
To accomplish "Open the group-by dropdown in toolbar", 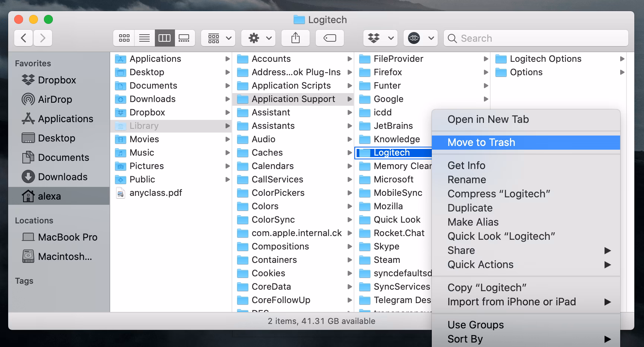I will tap(218, 38).
